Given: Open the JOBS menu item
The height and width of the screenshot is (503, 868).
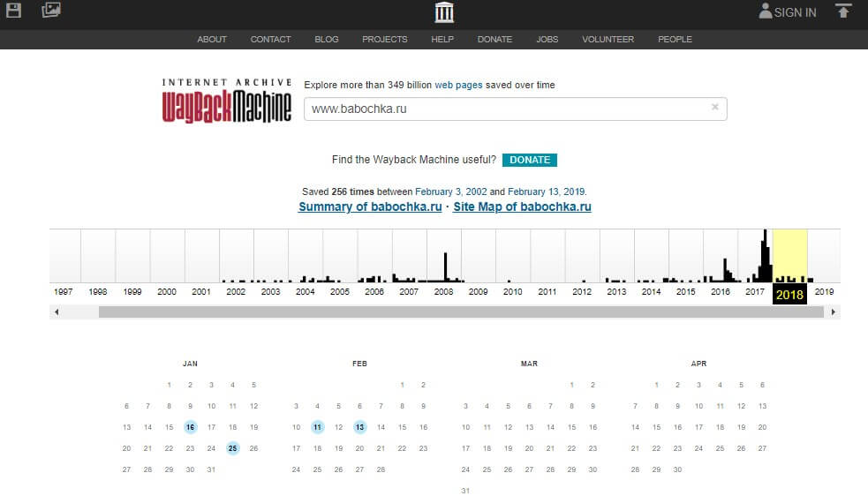Looking at the screenshot, I should [547, 40].
